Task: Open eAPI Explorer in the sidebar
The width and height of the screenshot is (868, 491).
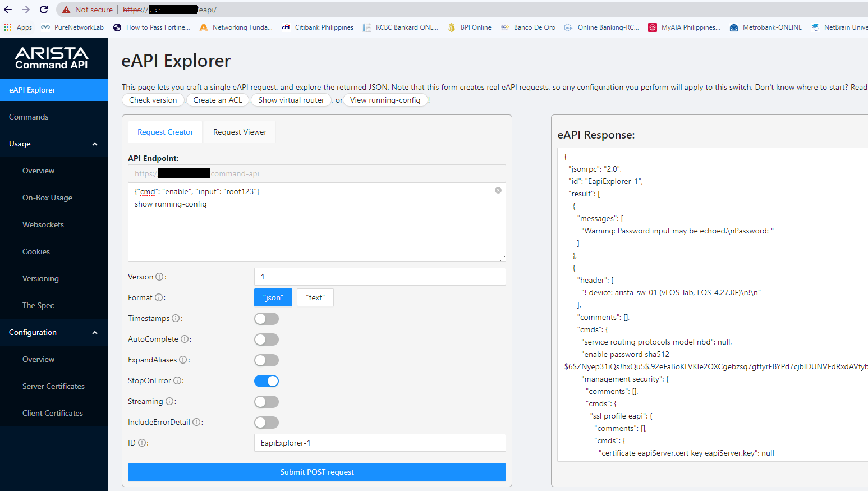Action: (x=54, y=90)
